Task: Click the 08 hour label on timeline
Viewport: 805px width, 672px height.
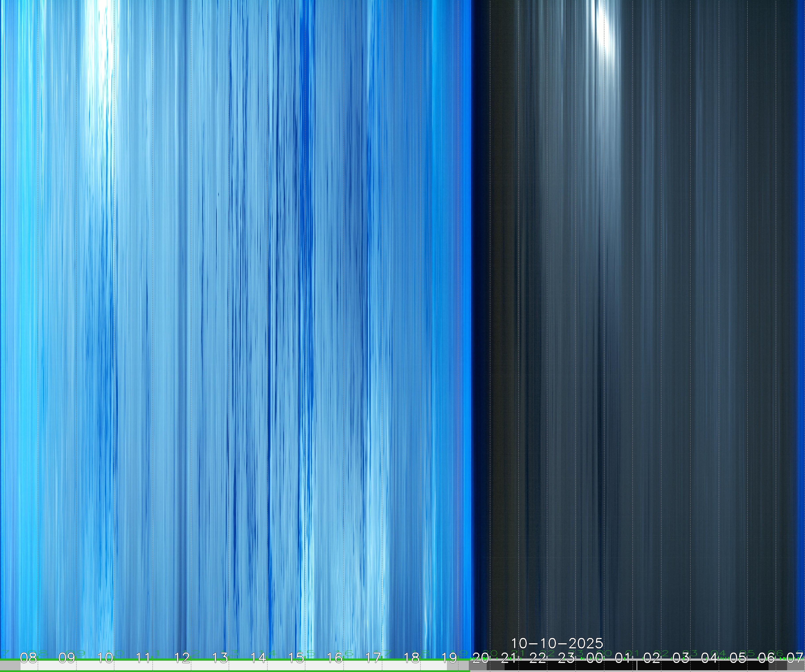Action: coord(28,658)
